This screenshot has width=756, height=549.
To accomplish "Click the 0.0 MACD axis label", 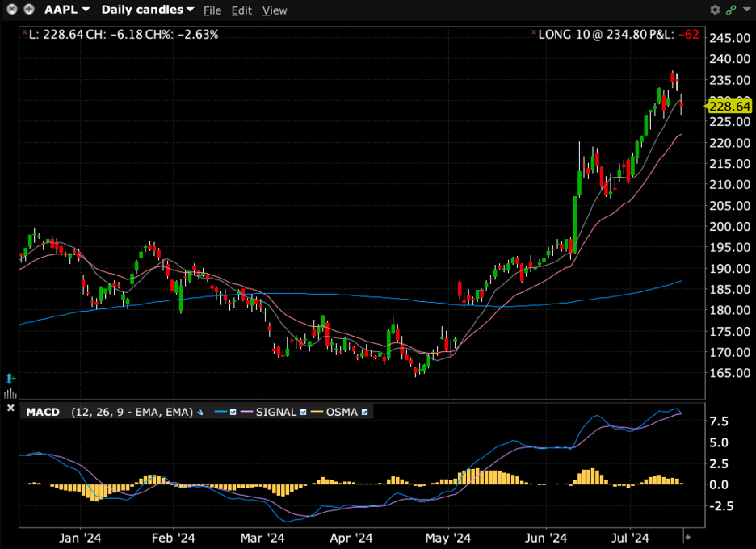I will click(719, 485).
